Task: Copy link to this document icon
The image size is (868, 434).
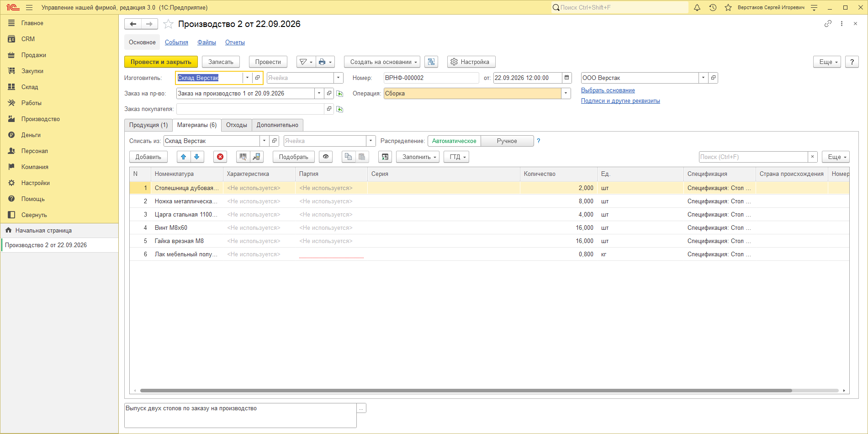Action: point(828,24)
